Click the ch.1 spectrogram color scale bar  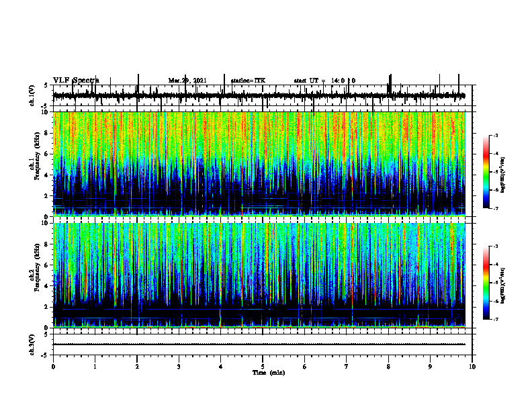pos(486,172)
